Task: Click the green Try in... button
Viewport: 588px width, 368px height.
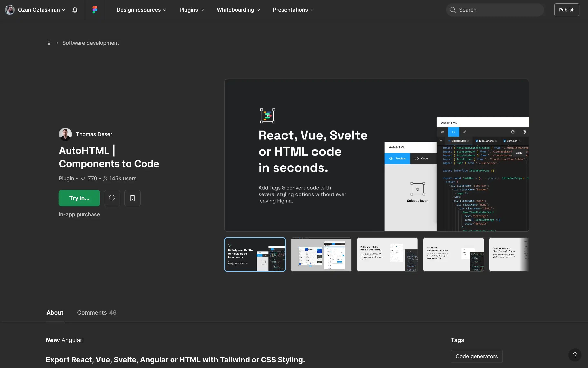Action: [x=79, y=198]
